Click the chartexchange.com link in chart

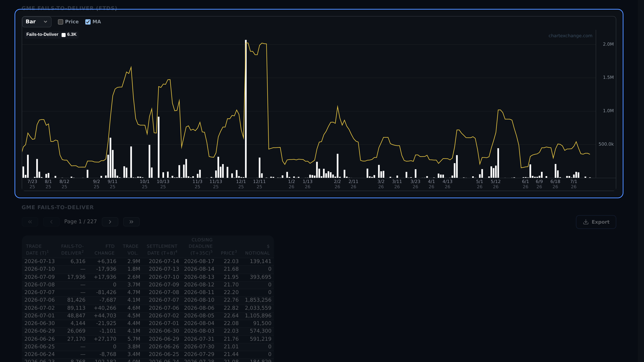[x=570, y=36]
